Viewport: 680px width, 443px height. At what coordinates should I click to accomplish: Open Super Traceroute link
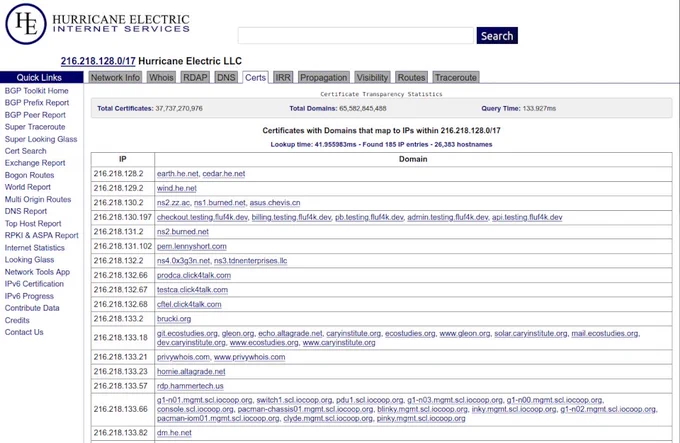tap(35, 127)
